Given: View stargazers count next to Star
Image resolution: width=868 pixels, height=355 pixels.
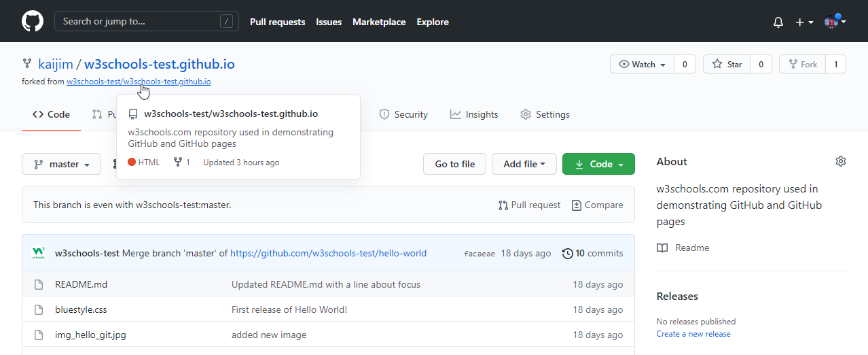Looking at the screenshot, I should [761, 65].
